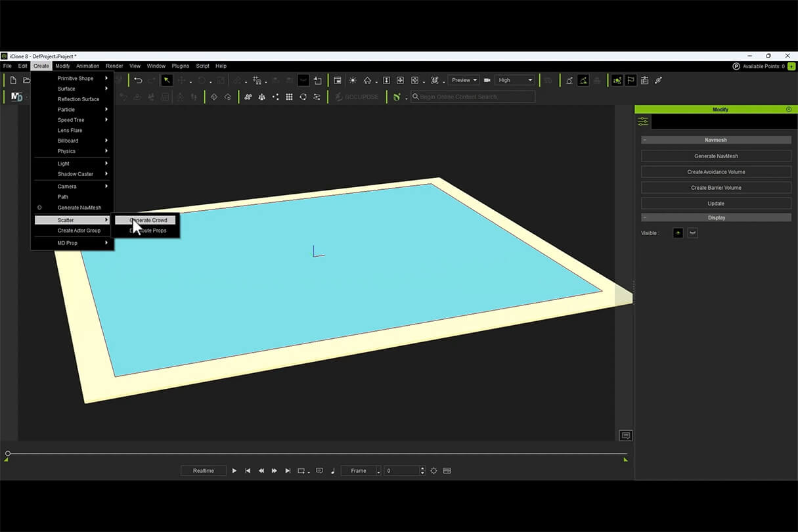Click the New Project page icon

coord(12,80)
